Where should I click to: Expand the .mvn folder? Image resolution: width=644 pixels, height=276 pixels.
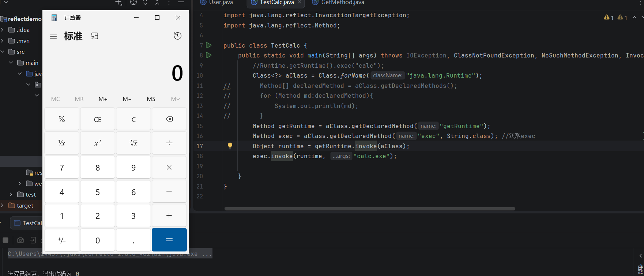[2, 41]
